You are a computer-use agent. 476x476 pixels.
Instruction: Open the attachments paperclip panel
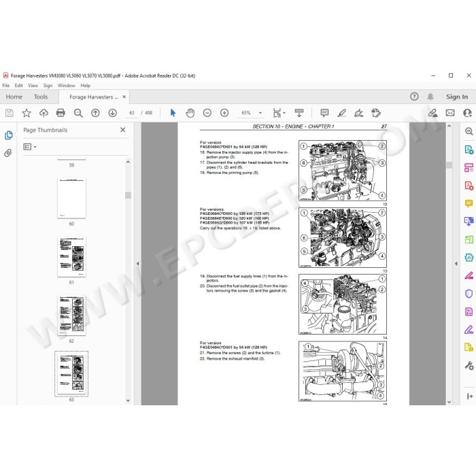pyautogui.click(x=8, y=153)
